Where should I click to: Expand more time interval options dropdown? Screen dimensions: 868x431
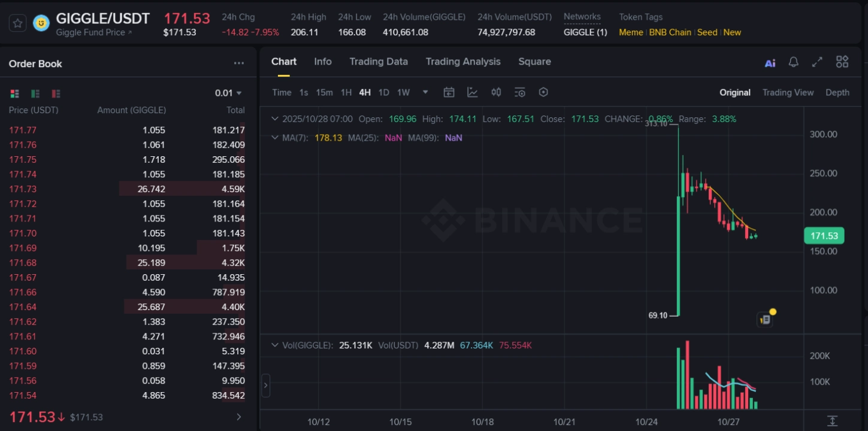[x=425, y=92]
